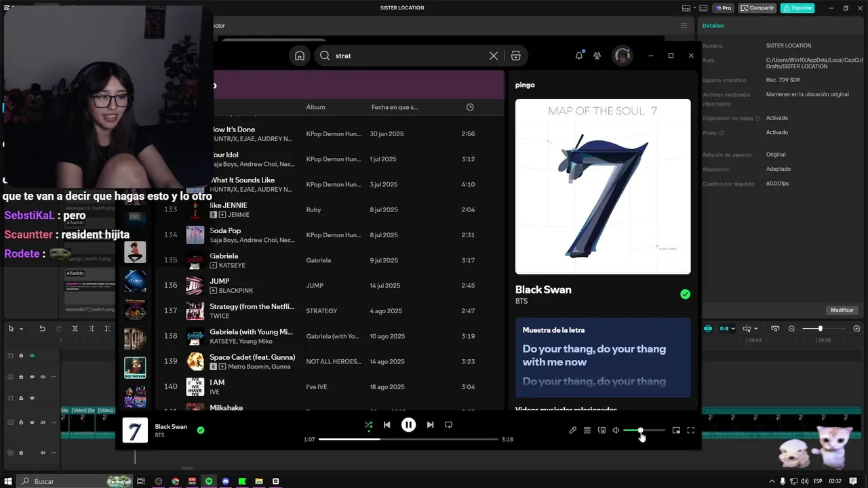
Task: Open CapCut hamburger menu above player
Action: [x=684, y=26]
